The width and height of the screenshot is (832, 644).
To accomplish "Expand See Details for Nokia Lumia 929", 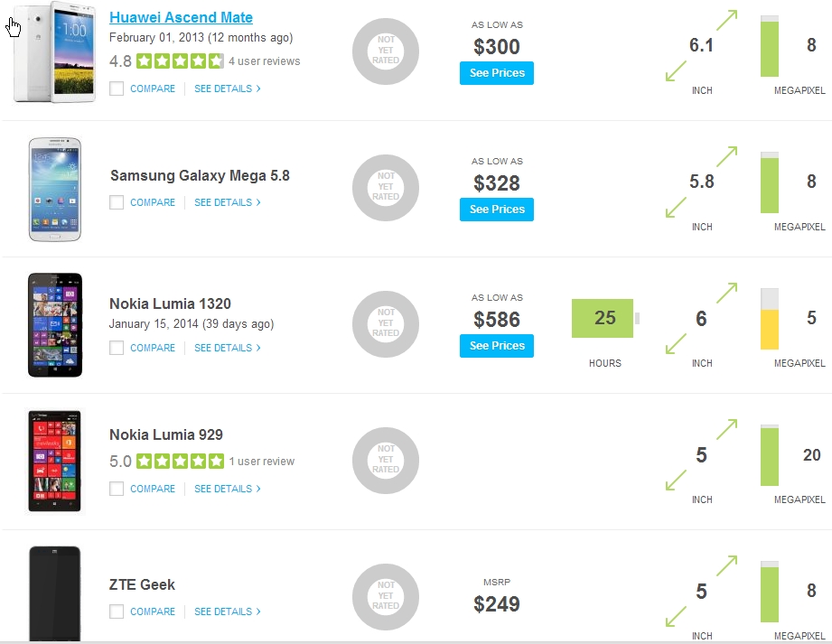I will tap(227, 489).
